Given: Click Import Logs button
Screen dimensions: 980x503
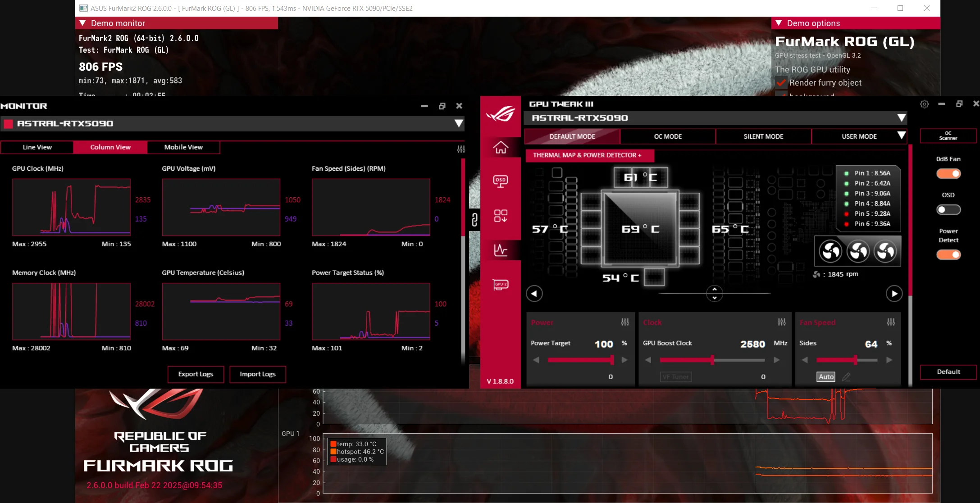Looking at the screenshot, I should (x=258, y=374).
